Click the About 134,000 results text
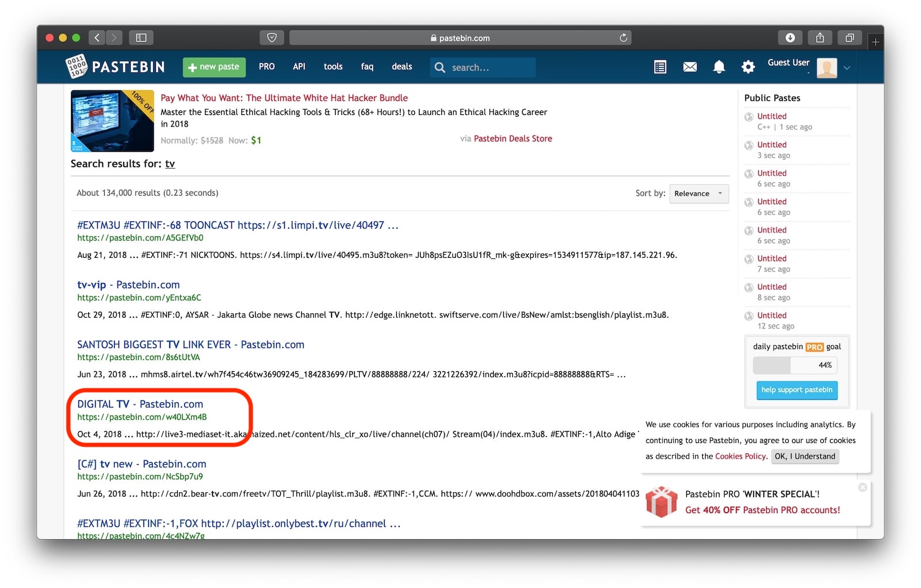Viewport: 921px width, 588px height. (147, 193)
